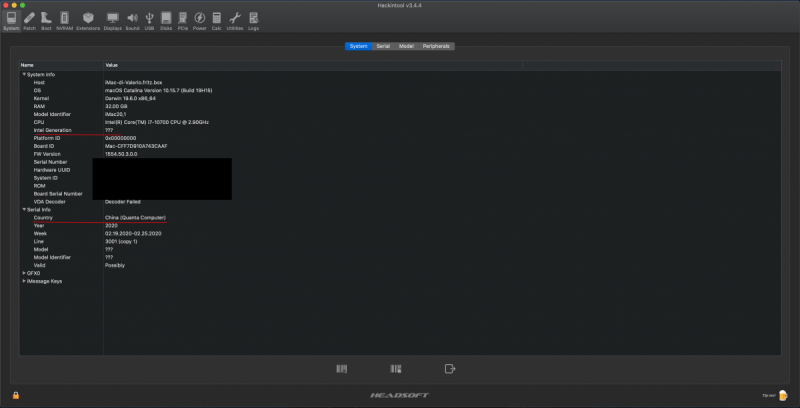Click the Tip me beer icon
This screenshot has width=800, height=408.
(783, 395)
